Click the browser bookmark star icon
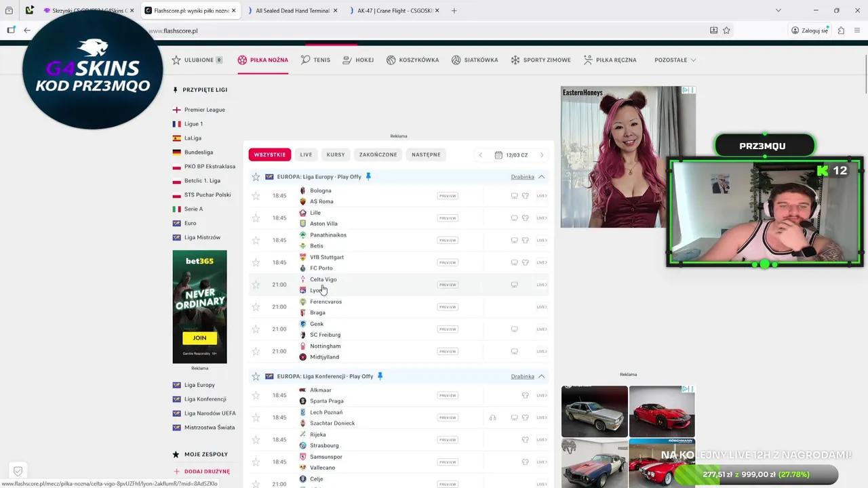 click(726, 30)
